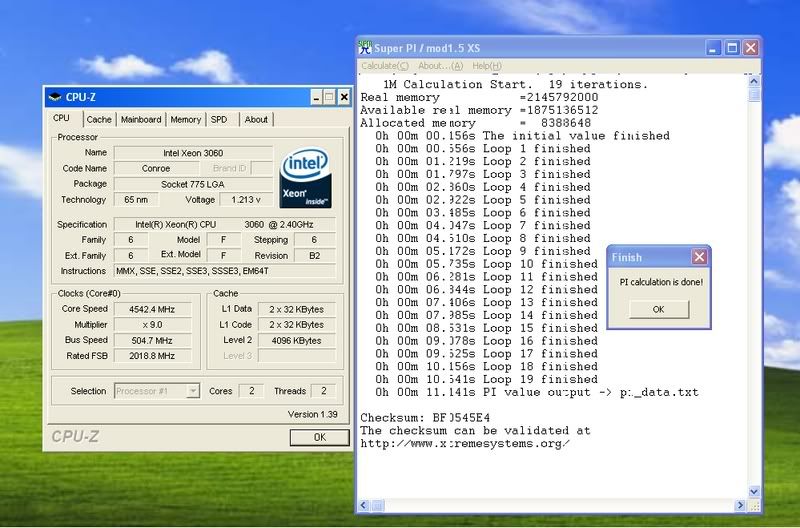Click the Instructions field listing MMX, SSE
Screen dimensions: 800x528
pos(224,271)
